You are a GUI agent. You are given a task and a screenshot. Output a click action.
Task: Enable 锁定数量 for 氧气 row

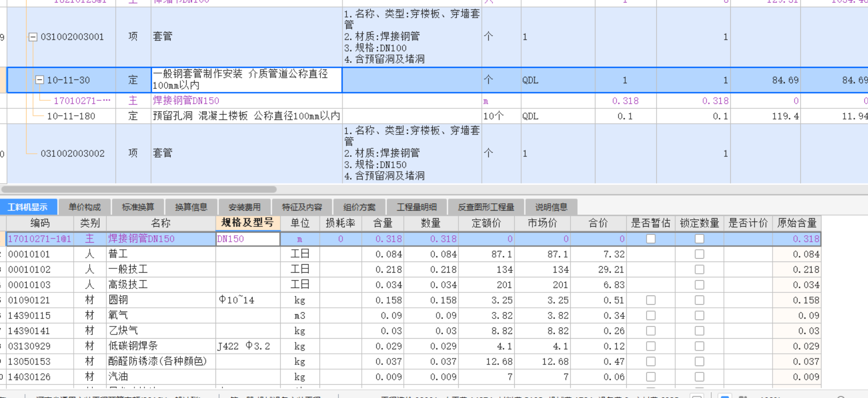[699, 316]
